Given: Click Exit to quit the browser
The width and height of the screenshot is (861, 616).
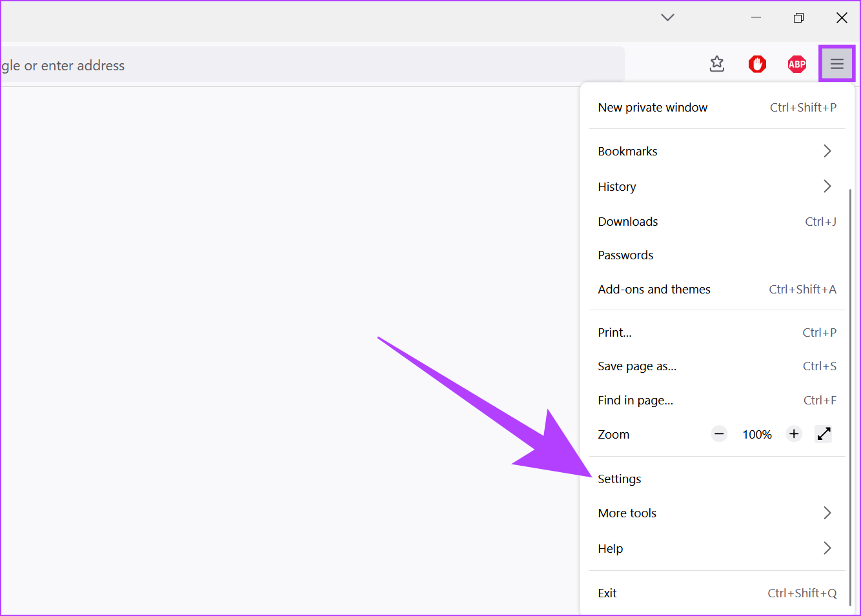Looking at the screenshot, I should click(x=607, y=593).
